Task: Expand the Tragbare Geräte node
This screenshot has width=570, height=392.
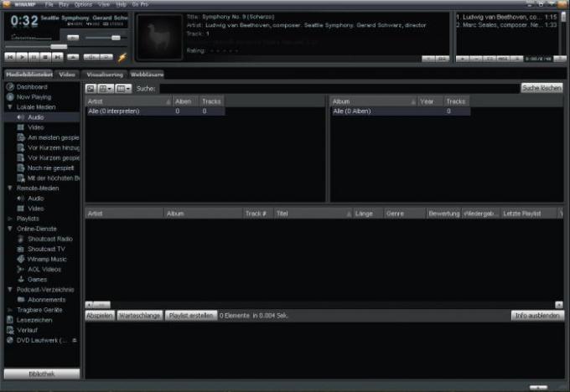Action: tap(10, 310)
